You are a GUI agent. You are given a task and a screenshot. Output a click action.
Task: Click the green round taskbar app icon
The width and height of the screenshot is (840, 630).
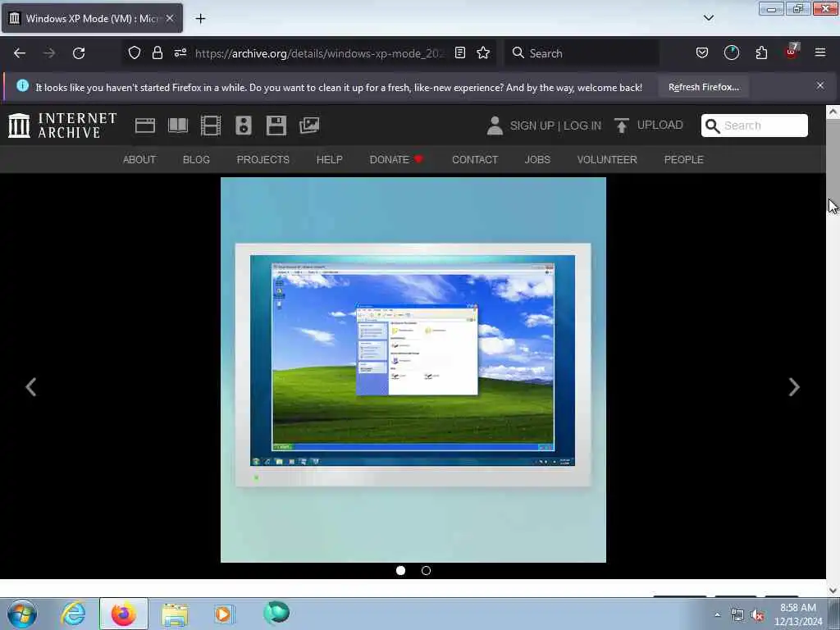[276, 613]
